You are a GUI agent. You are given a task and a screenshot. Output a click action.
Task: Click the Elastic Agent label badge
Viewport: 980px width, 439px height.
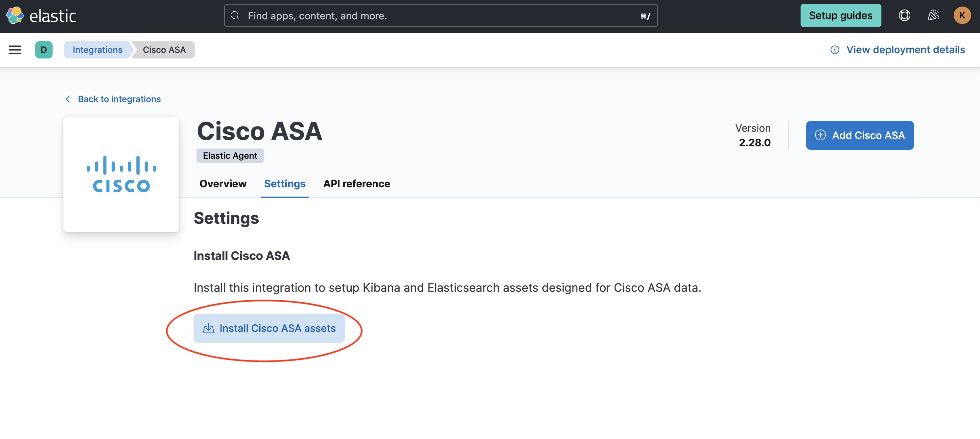tap(230, 155)
